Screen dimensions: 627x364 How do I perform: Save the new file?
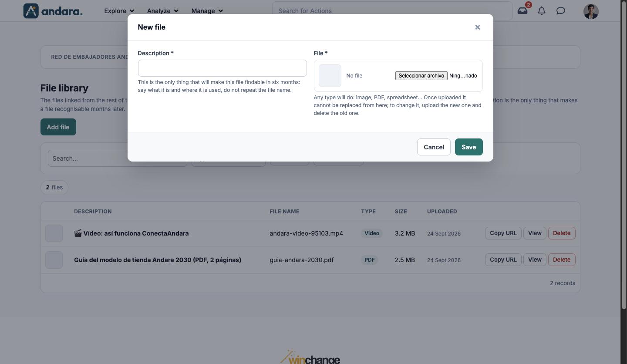point(469,147)
